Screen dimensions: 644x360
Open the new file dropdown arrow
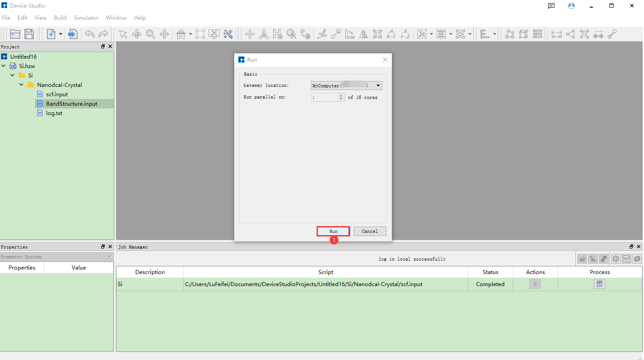60,34
